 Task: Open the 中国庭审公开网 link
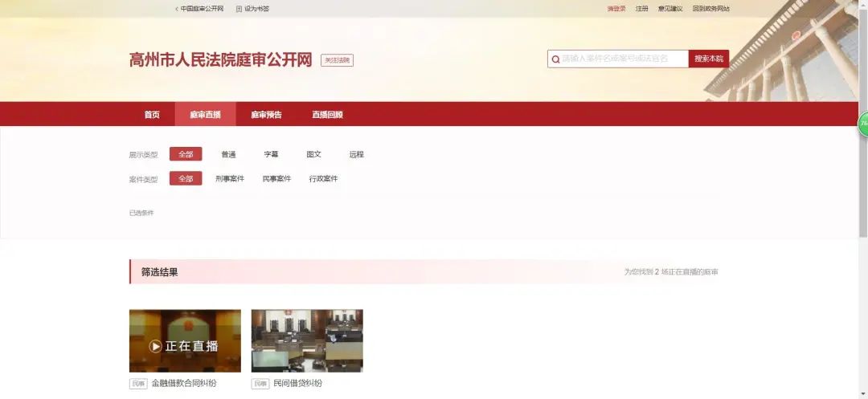click(202, 9)
